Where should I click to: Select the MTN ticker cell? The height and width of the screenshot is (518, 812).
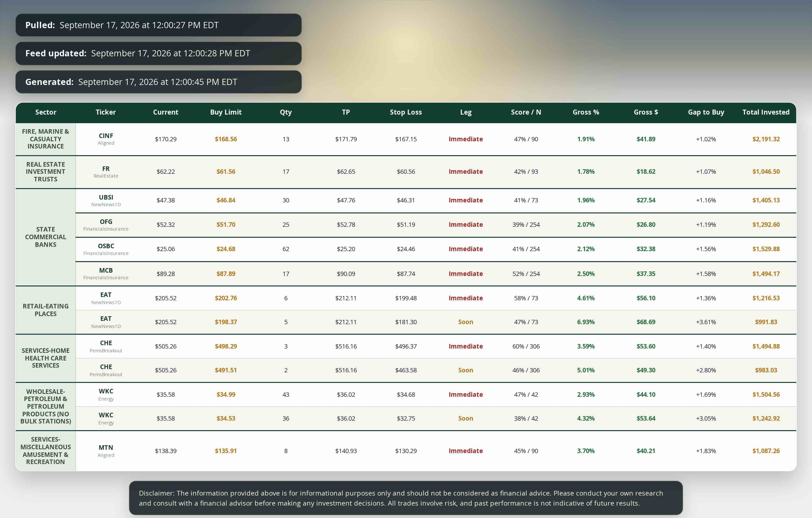(x=106, y=451)
